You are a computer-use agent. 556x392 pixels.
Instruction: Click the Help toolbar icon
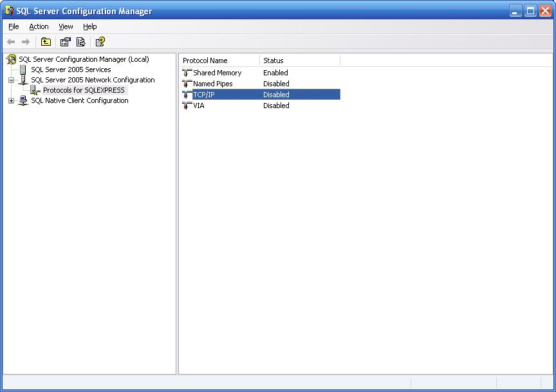tap(100, 42)
